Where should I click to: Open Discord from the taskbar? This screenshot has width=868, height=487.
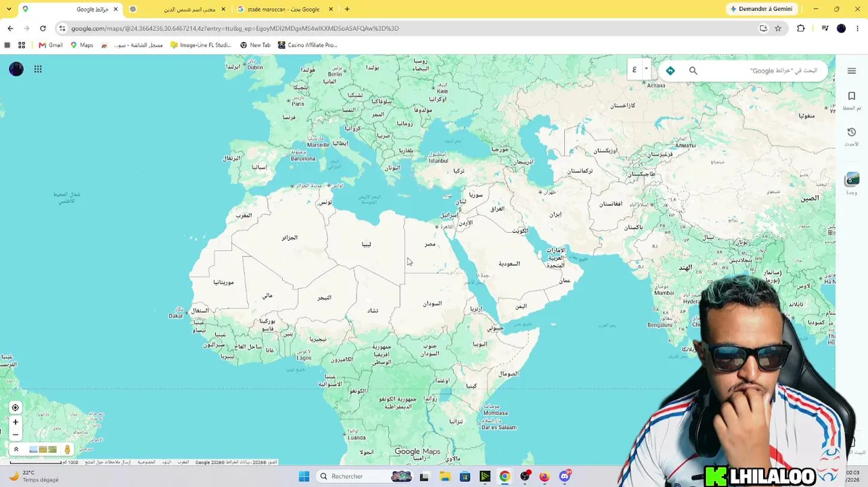click(x=565, y=476)
